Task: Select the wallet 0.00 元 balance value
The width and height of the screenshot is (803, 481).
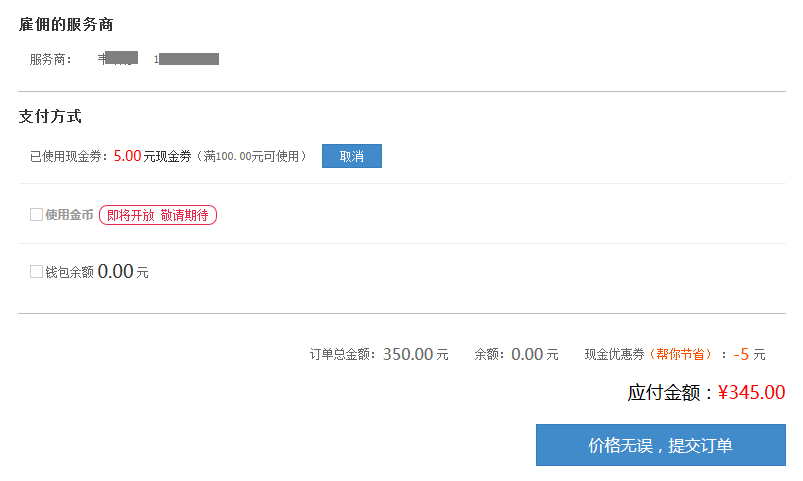Action: coord(123,271)
